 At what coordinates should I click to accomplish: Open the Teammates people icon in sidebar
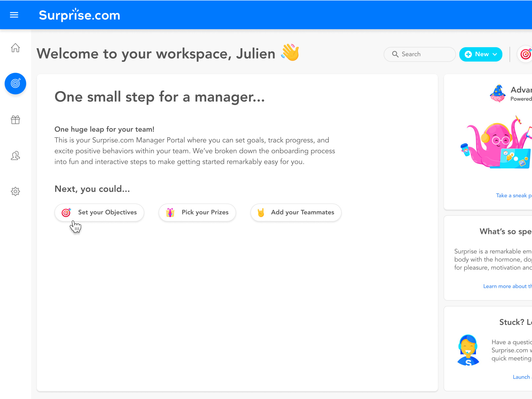[x=15, y=156]
